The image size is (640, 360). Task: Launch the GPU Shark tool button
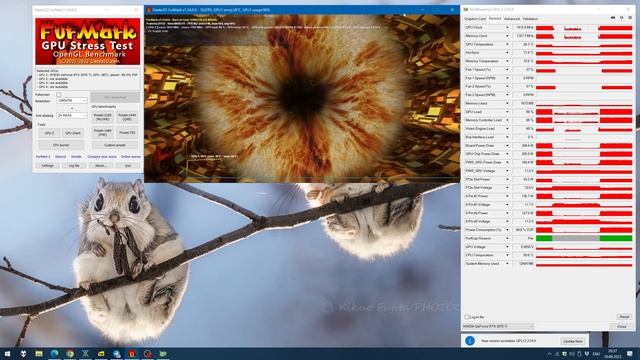coord(73,133)
